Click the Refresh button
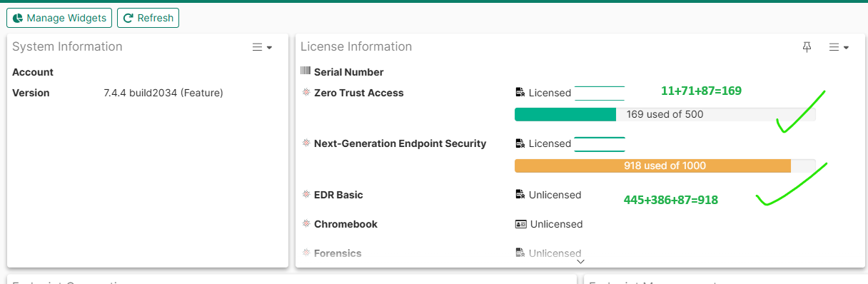Screen dimensions: 868x284 (148, 18)
